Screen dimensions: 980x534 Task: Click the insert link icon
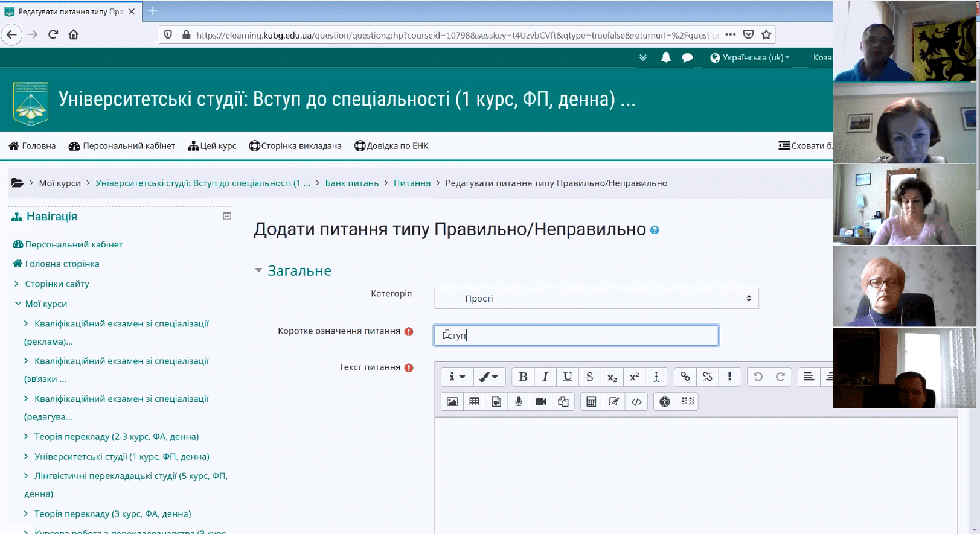[685, 377]
